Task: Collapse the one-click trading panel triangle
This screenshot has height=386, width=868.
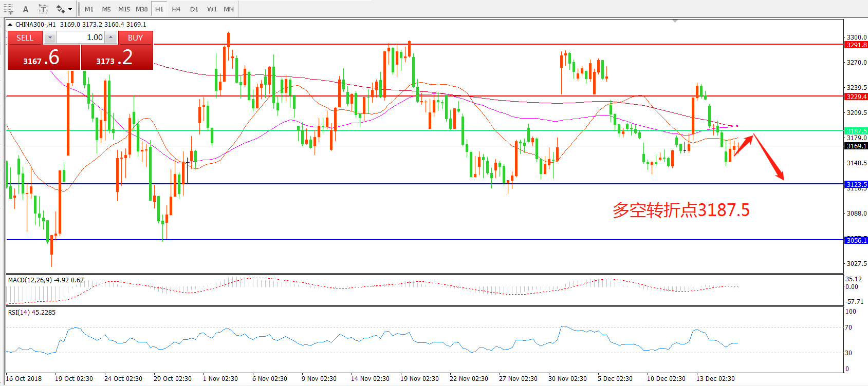Action: (10, 25)
